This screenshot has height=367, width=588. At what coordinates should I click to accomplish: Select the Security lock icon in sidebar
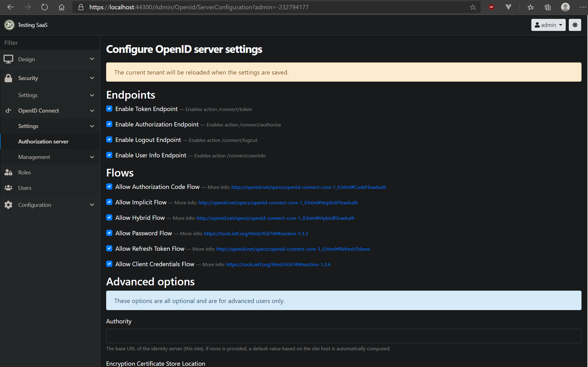pos(8,78)
